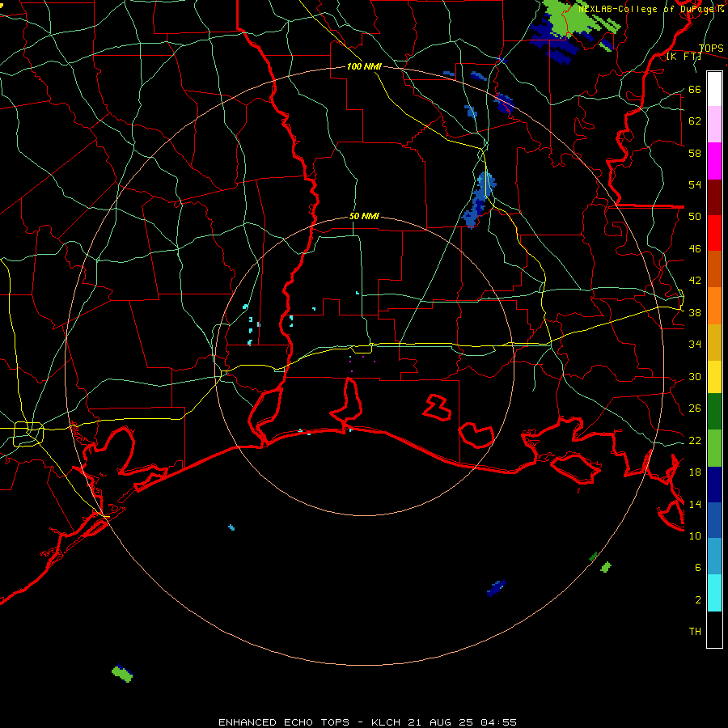Select the bright red legend swatch
The width and height of the screenshot is (728, 728).
tap(714, 233)
